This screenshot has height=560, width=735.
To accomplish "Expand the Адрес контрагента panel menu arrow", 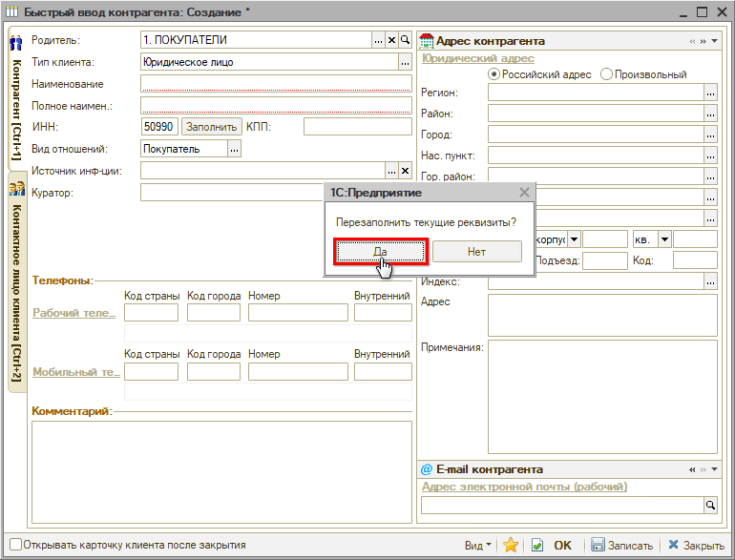I will pos(715,42).
